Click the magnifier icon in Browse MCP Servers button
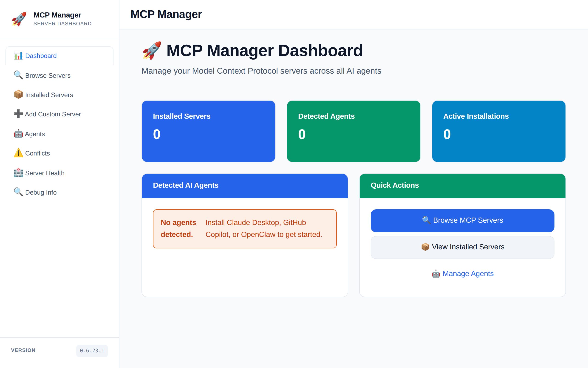Screen dimensions: 588x368 [x=426, y=220]
